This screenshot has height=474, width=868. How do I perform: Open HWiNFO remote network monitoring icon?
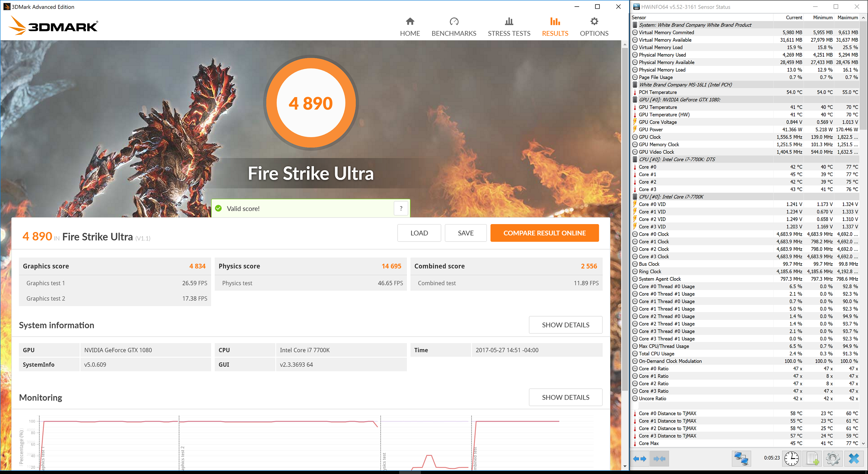click(741, 459)
